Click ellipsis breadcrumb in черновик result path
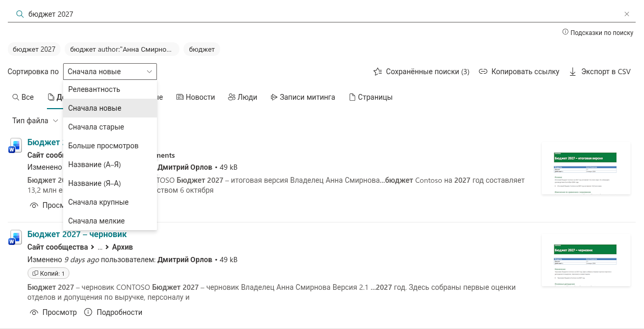644x329 pixels. click(x=100, y=247)
